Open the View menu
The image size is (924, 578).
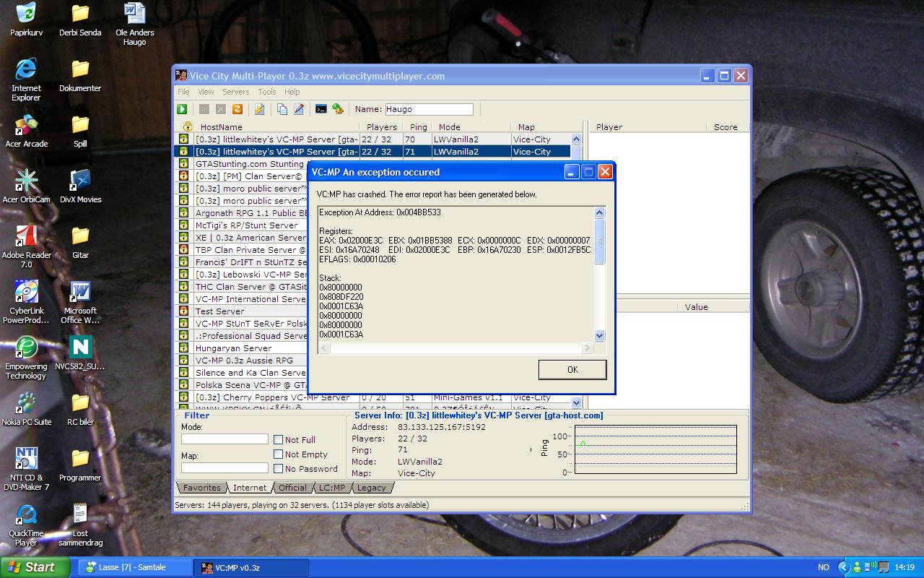click(206, 92)
